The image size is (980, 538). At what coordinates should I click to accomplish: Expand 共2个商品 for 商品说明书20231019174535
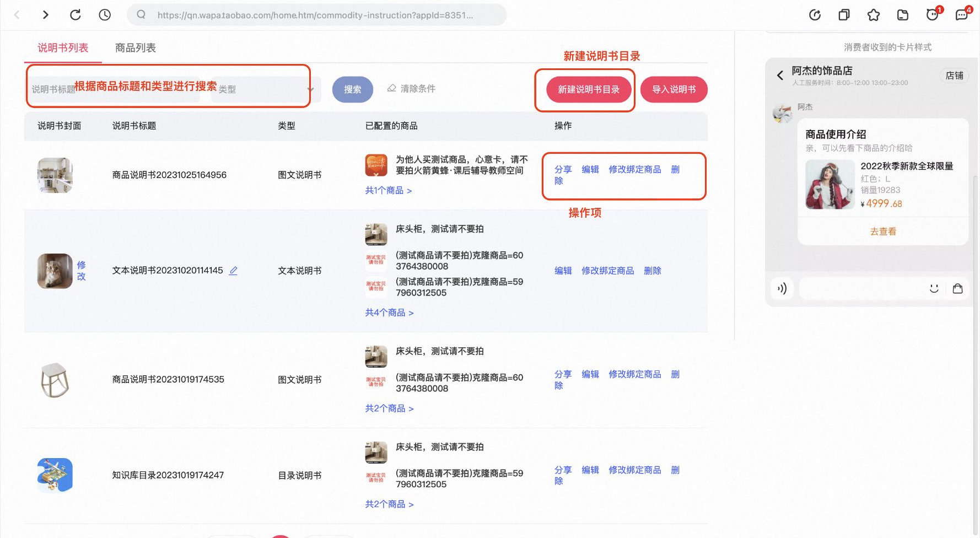(389, 408)
